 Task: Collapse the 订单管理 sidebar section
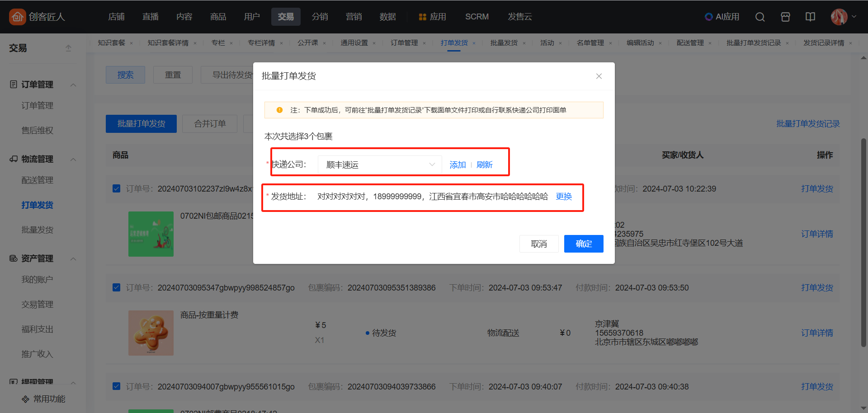pos(73,85)
